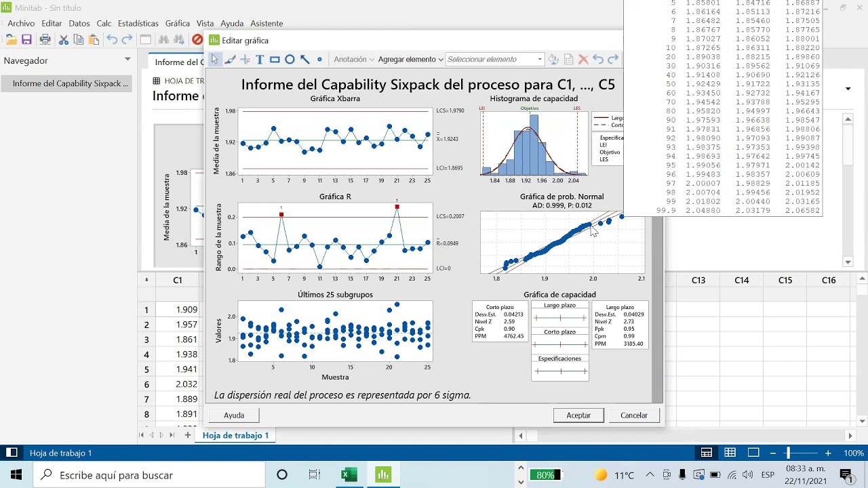Select the Line arrow drawing tool
The width and height of the screenshot is (868, 488).
[x=304, y=60]
